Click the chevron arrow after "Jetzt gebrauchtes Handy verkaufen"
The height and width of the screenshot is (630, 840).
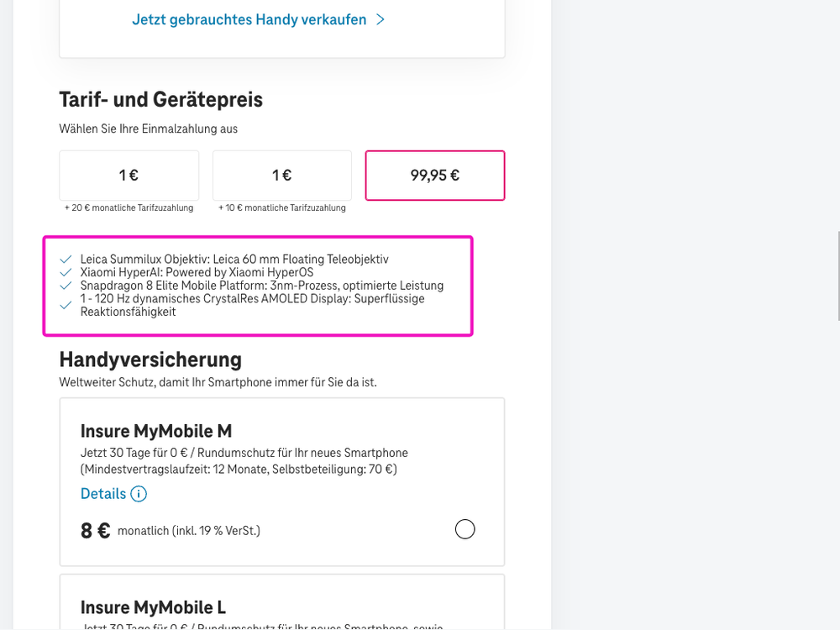(x=381, y=18)
